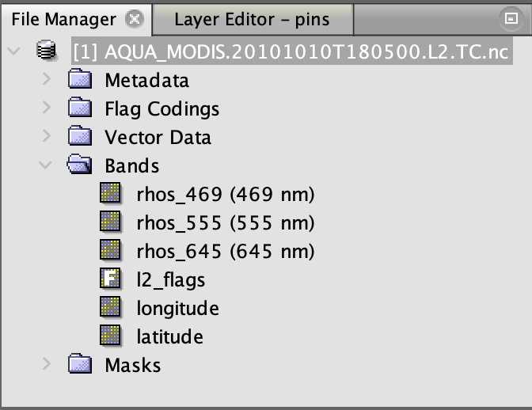
Task: Click the rhos_469 band icon
Action: point(110,194)
